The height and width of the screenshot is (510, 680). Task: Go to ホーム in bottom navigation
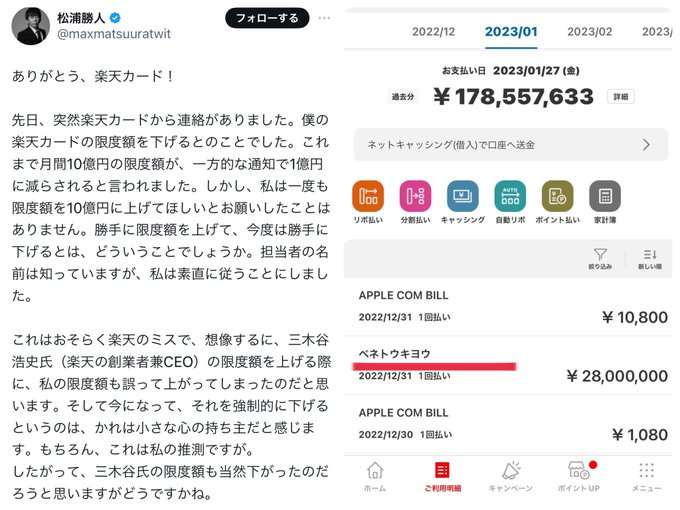click(375, 477)
